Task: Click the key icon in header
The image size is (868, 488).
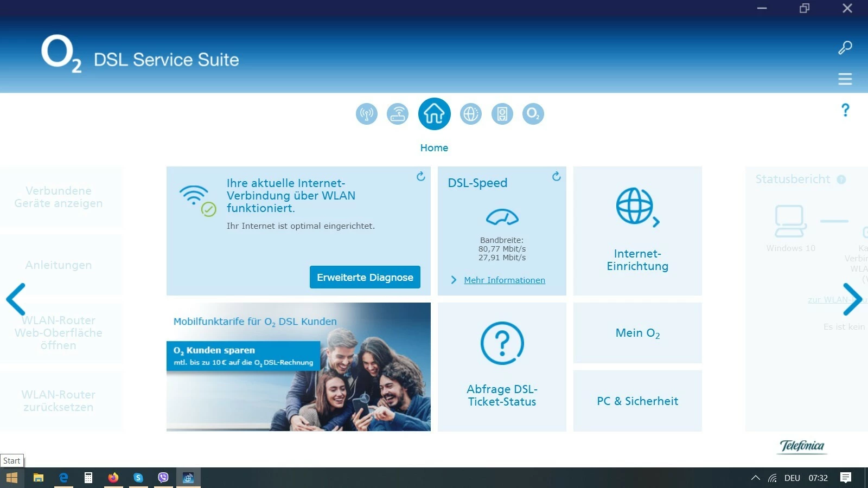Action: tap(845, 48)
